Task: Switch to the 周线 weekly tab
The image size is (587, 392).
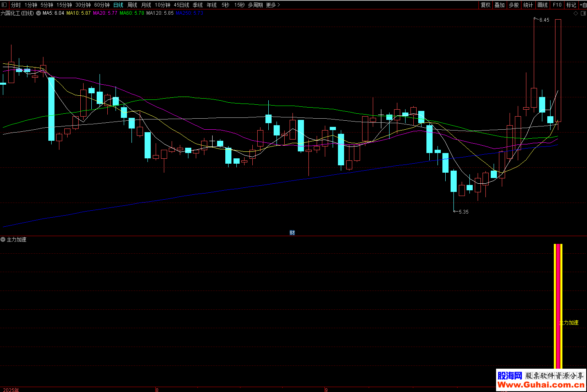Action: pos(132,5)
